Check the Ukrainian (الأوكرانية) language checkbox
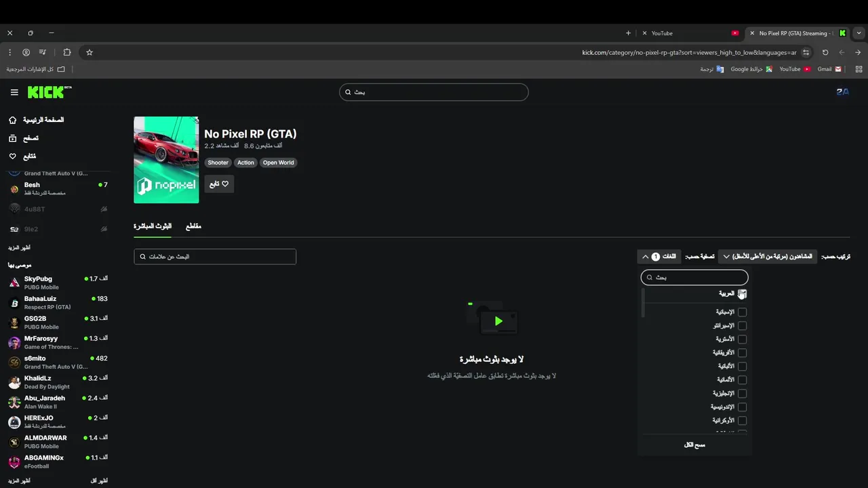 click(x=742, y=420)
